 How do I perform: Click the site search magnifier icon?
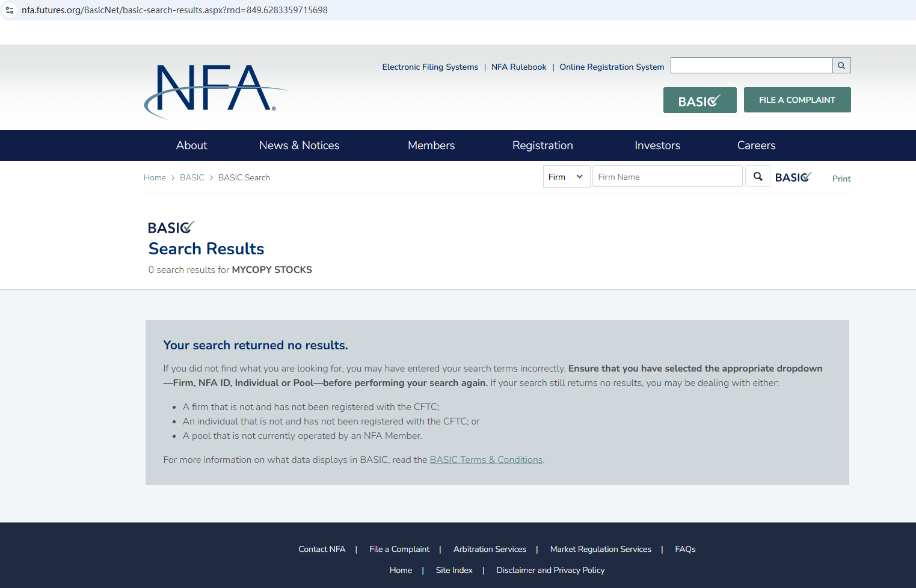[x=841, y=66]
